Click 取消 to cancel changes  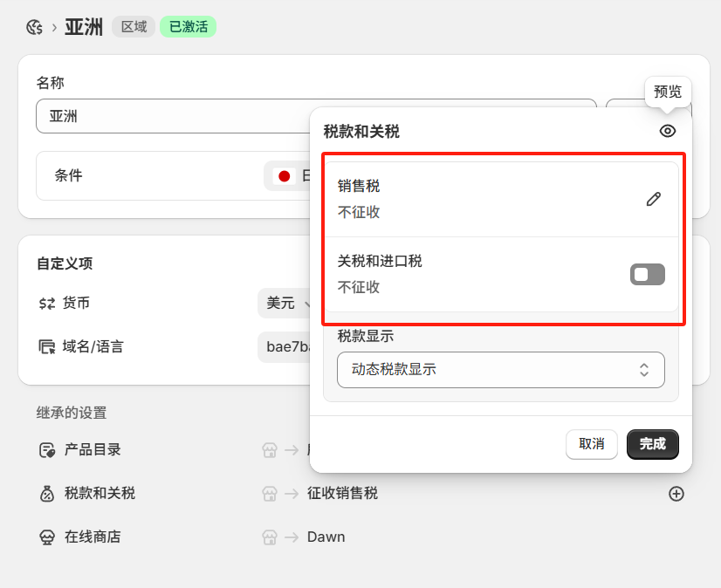[x=592, y=444]
